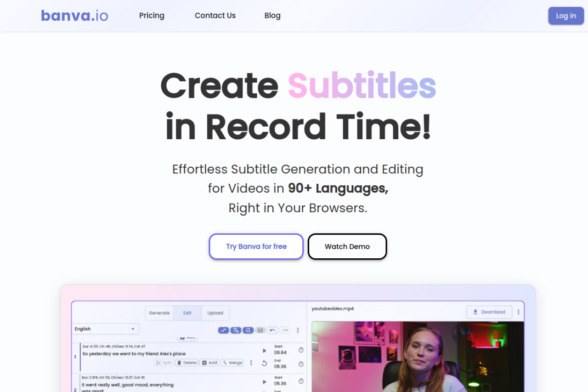This screenshot has width=588, height=392.
Task: Click the reset arrow icon in row 1
Action: point(264,363)
